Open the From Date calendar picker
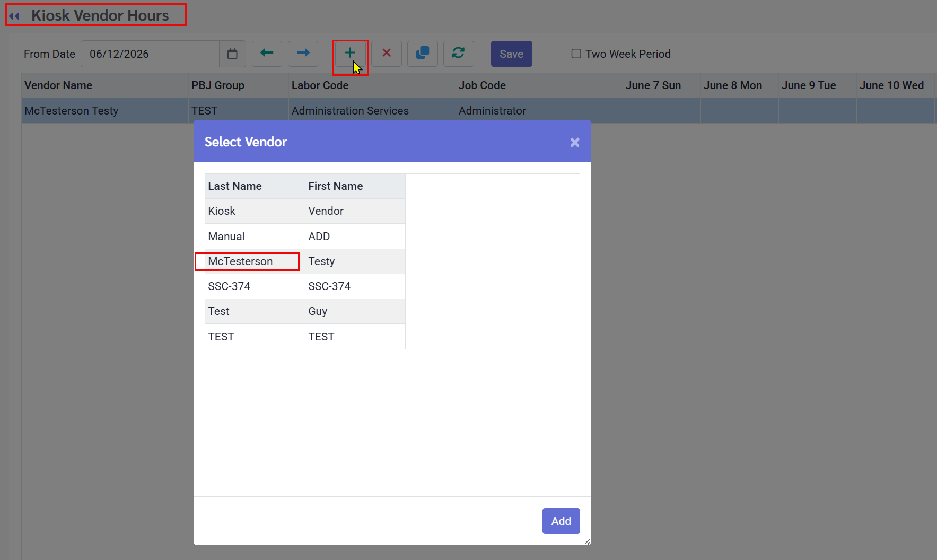937x560 pixels. coord(232,54)
